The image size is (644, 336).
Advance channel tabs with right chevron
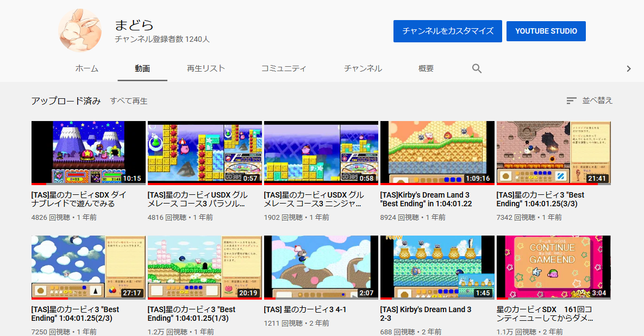point(628,68)
